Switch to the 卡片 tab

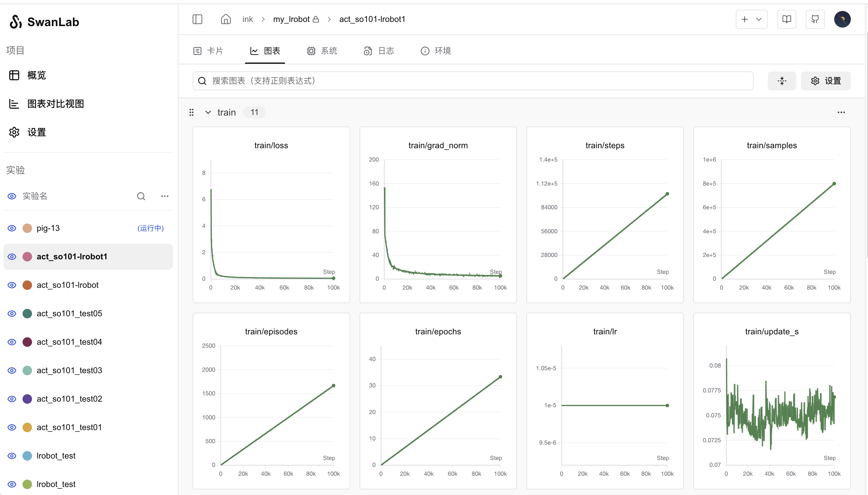point(208,51)
